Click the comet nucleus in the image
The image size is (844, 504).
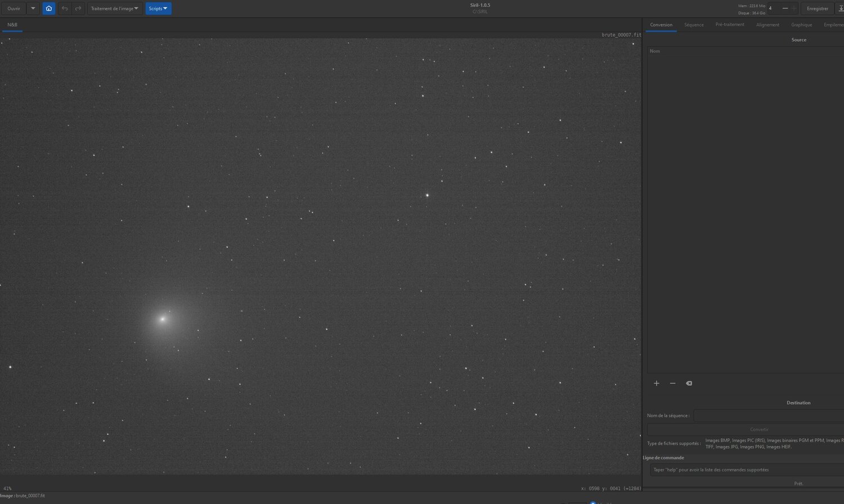(x=163, y=319)
